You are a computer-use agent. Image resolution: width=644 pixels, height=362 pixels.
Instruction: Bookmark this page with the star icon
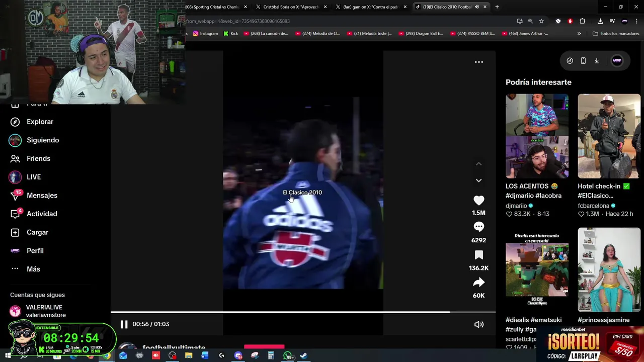[541, 21]
